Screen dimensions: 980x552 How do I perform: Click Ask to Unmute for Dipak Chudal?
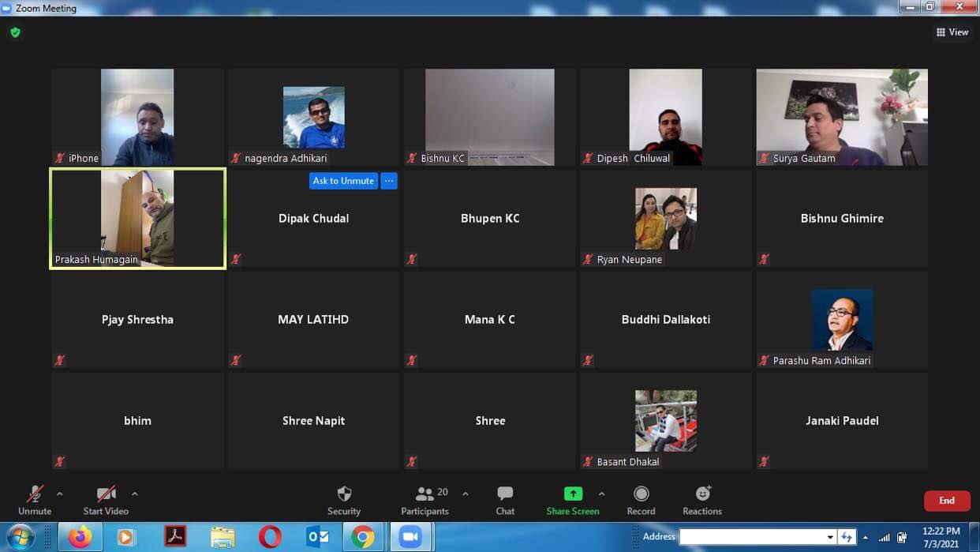(343, 181)
